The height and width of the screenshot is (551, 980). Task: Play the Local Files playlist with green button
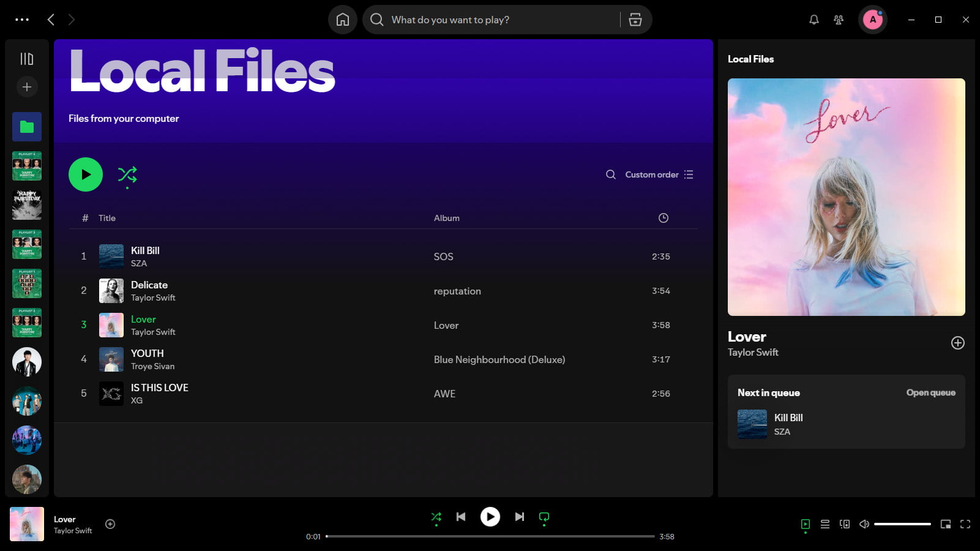[86, 174]
